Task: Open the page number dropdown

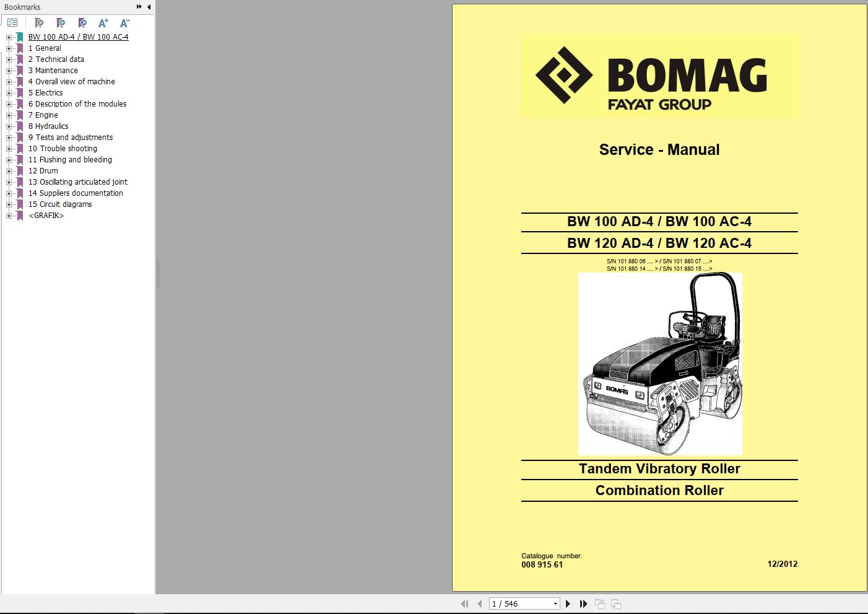Action: pyautogui.click(x=555, y=603)
